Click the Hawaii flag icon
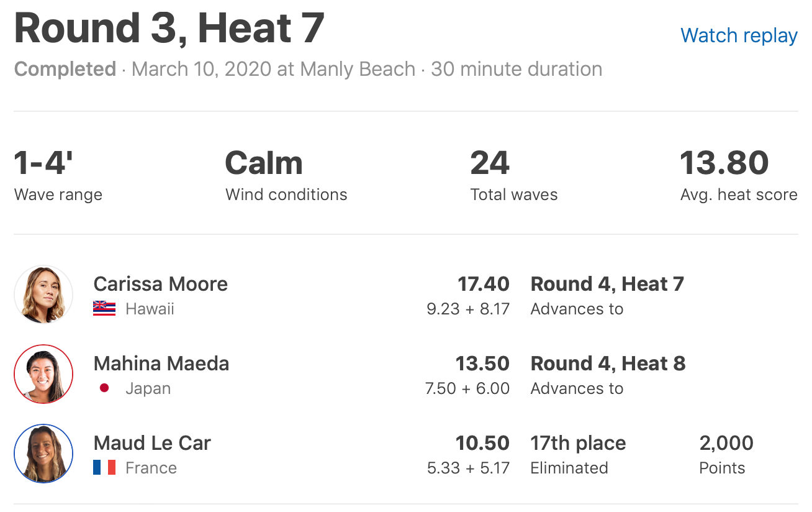The width and height of the screenshot is (812, 512). tap(104, 309)
